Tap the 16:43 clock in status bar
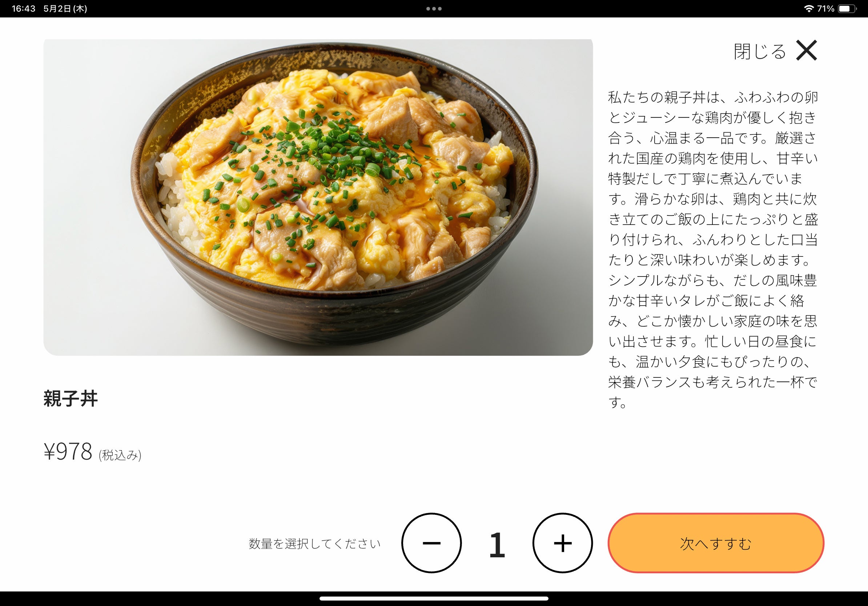Screen dimensions: 868x606 click(x=23, y=8)
